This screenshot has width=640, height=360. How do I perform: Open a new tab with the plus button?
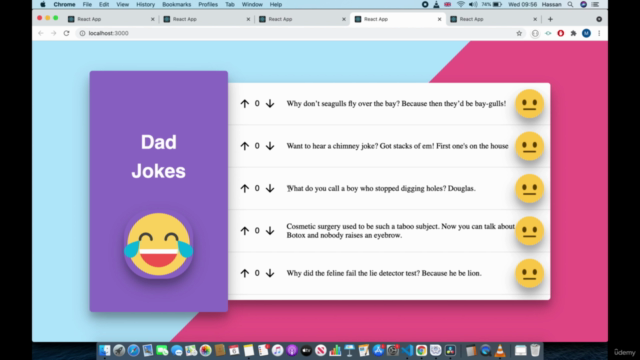point(550,19)
